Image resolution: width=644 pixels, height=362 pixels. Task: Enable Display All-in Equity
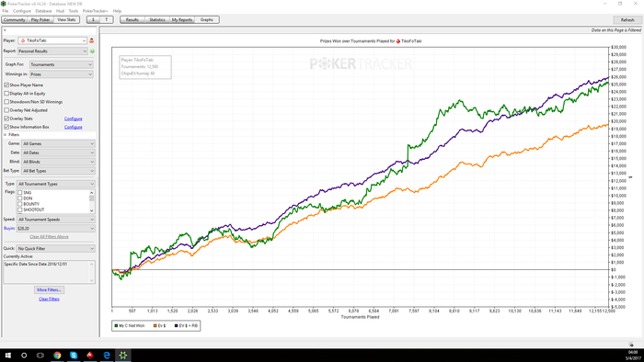tap(6, 94)
